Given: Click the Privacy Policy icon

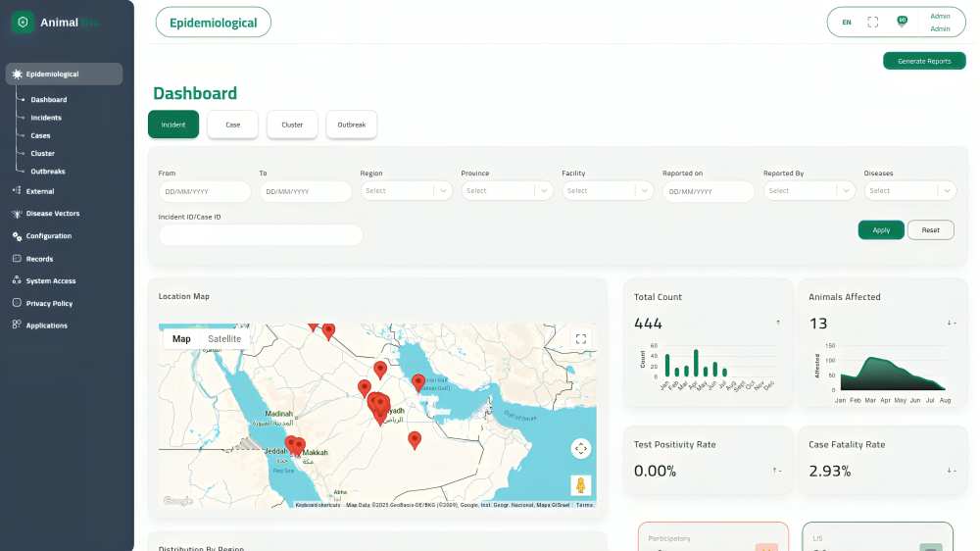Looking at the screenshot, I should (x=17, y=303).
